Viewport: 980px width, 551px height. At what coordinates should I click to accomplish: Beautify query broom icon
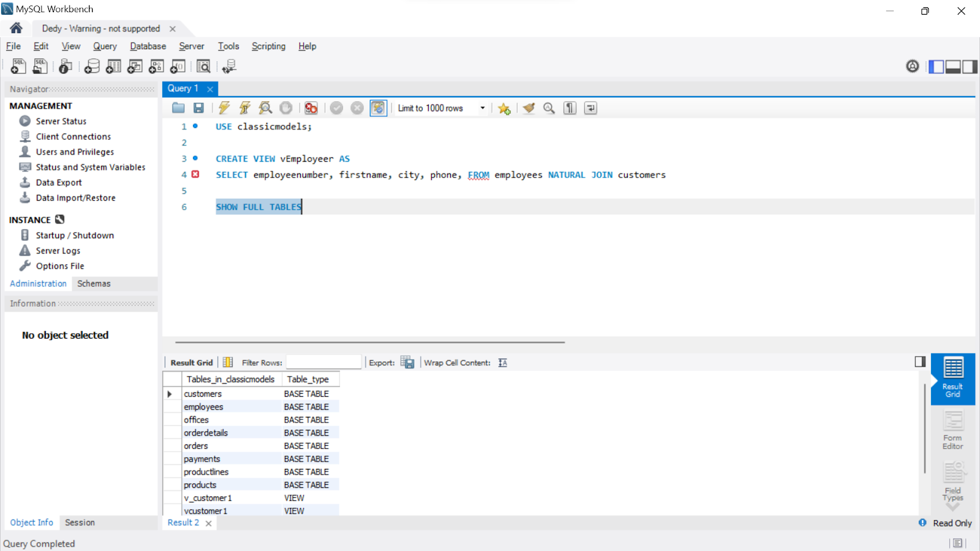pyautogui.click(x=529, y=108)
